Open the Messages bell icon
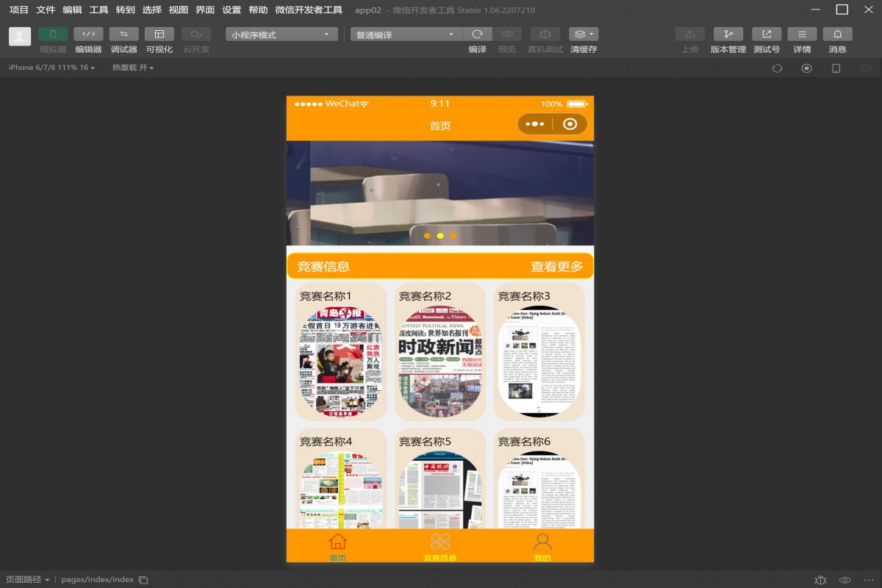This screenshot has width=882, height=588. click(x=837, y=35)
